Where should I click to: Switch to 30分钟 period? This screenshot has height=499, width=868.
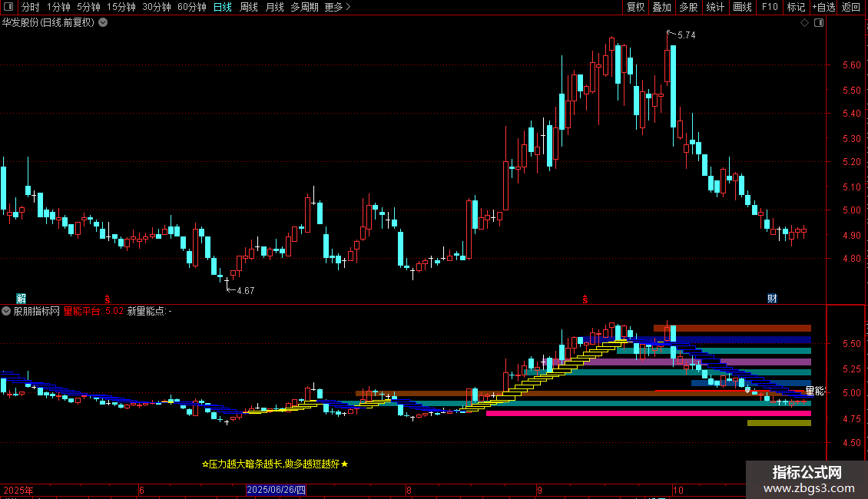pos(157,7)
